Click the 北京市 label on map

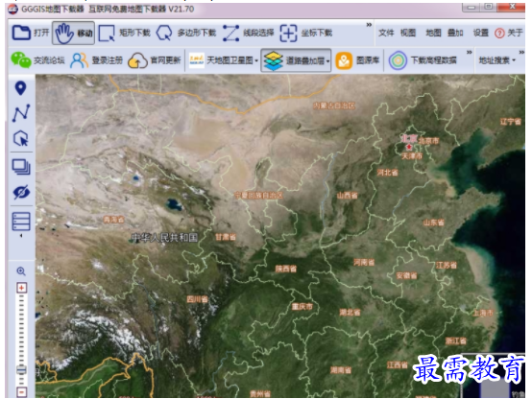pos(428,140)
